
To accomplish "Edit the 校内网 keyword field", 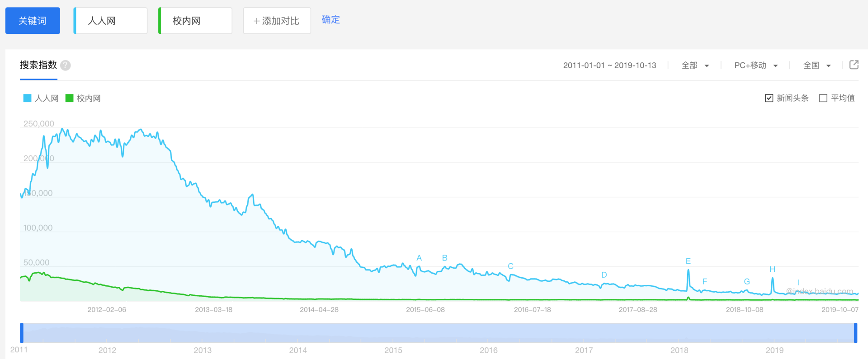I will 195,21.
